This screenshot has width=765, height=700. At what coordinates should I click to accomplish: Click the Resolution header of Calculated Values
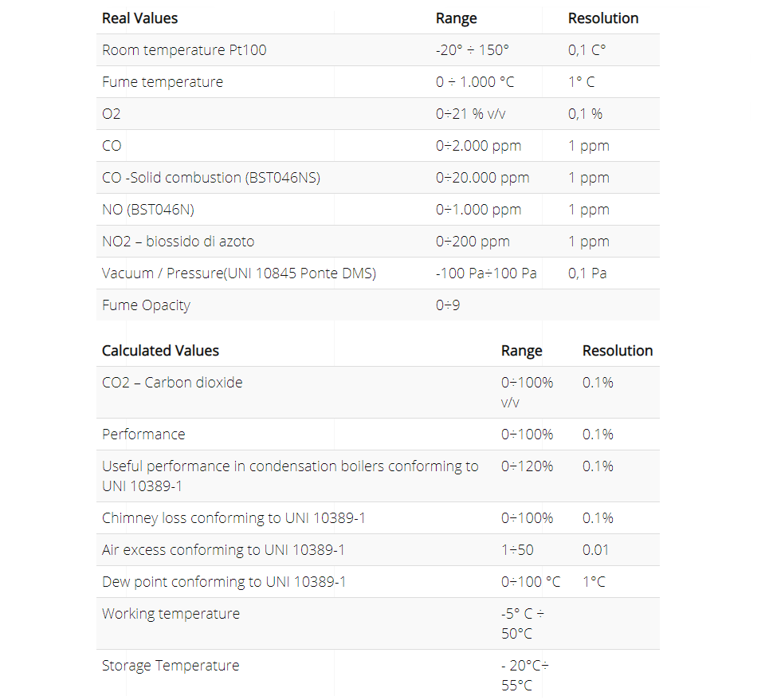coord(617,351)
